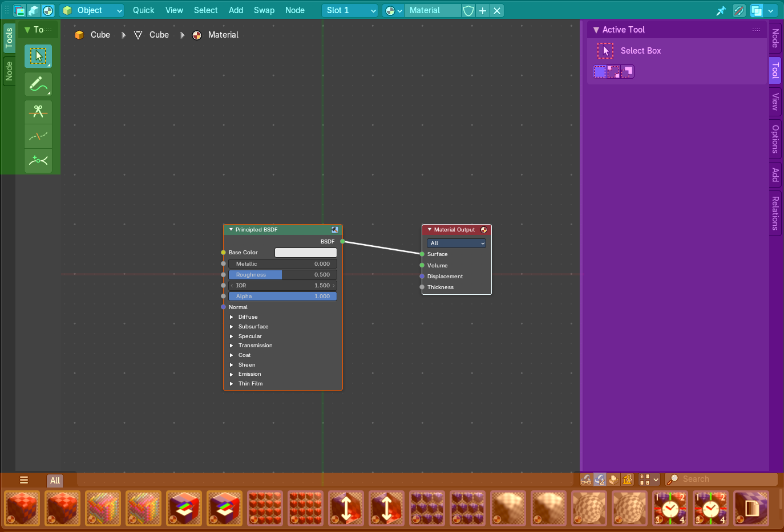Toggle the pin node tree icon

[x=721, y=10]
